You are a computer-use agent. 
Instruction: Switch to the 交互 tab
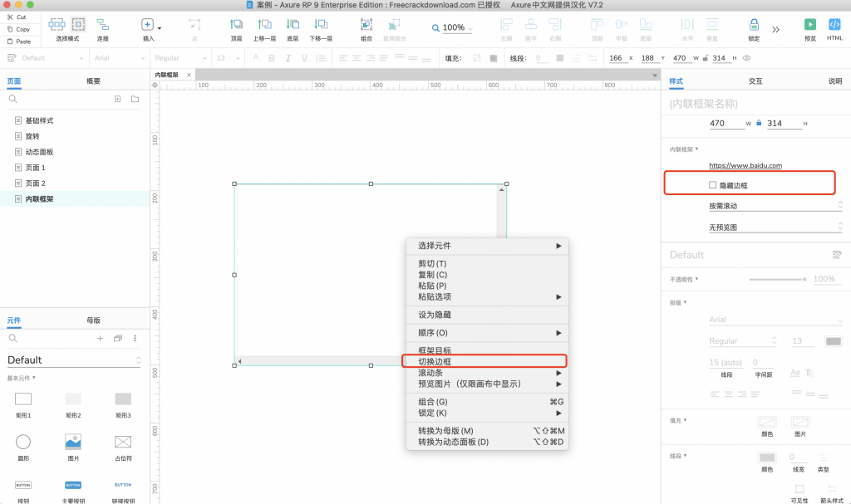click(x=755, y=81)
